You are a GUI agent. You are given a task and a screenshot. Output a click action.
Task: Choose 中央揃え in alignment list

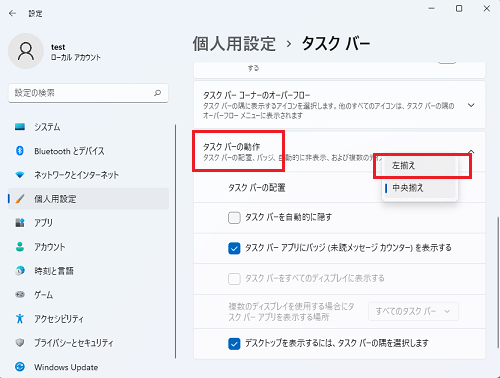click(x=420, y=188)
